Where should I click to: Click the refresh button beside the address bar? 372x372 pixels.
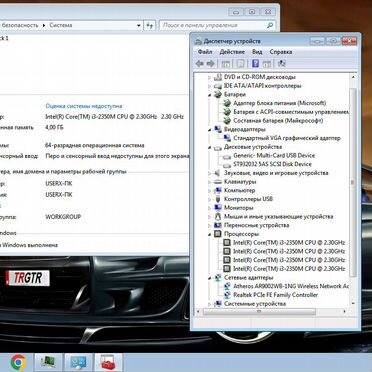click(150, 25)
